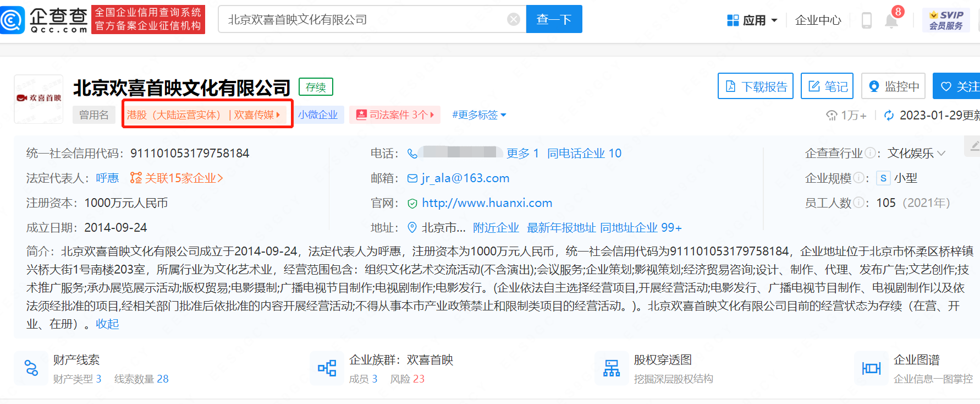Open the 财产线索 card icon

(31, 368)
